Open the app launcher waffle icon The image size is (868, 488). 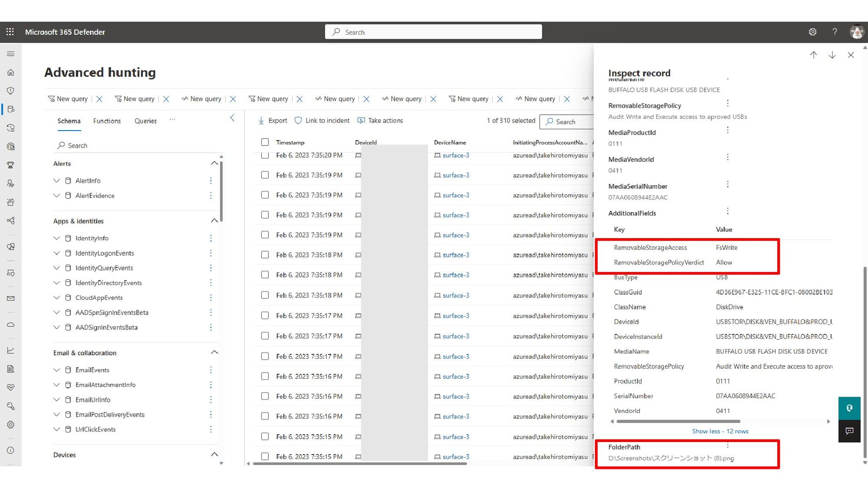(x=10, y=32)
